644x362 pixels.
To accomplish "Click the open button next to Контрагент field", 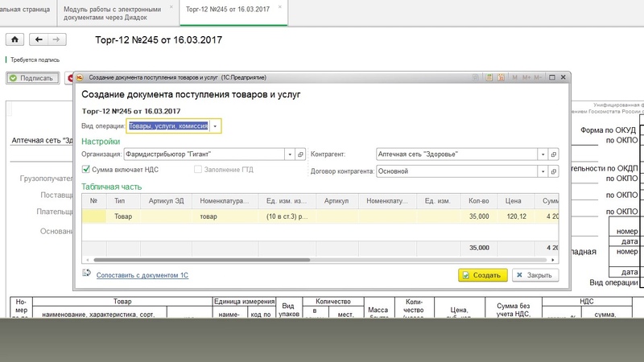I will [554, 154].
